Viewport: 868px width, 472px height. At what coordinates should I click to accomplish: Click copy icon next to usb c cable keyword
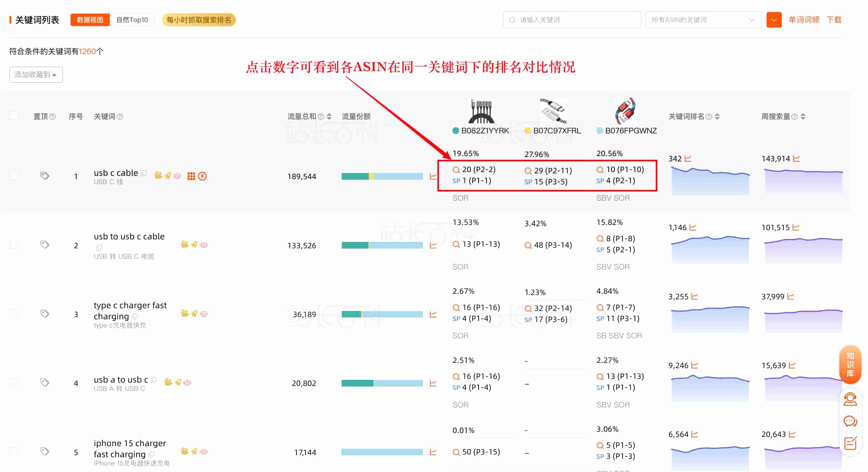pyautogui.click(x=144, y=173)
